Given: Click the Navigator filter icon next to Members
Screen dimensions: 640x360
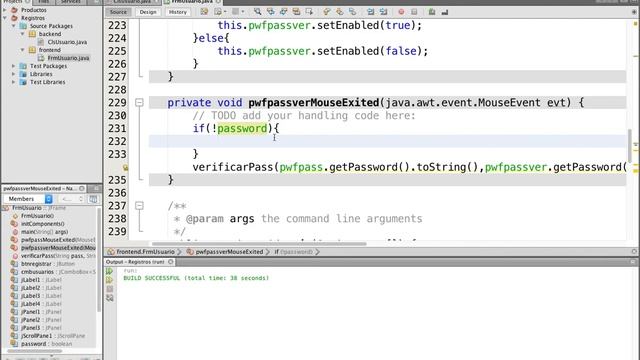Looking at the screenshot, I should coord(93,199).
